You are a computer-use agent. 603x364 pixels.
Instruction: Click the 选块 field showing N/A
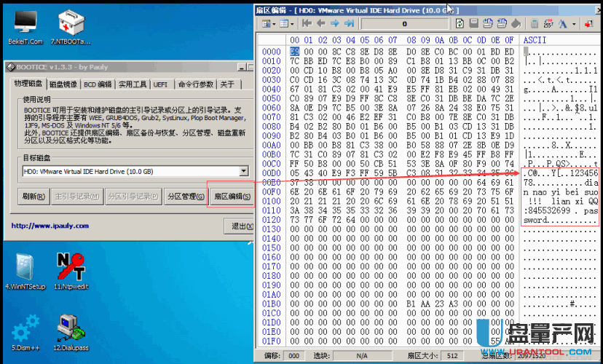click(362, 355)
